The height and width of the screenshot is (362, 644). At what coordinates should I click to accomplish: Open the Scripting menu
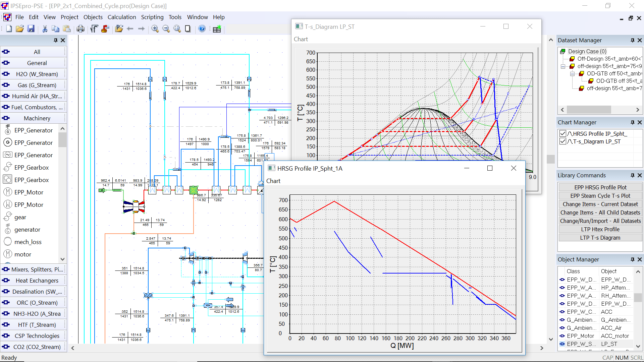tap(152, 17)
